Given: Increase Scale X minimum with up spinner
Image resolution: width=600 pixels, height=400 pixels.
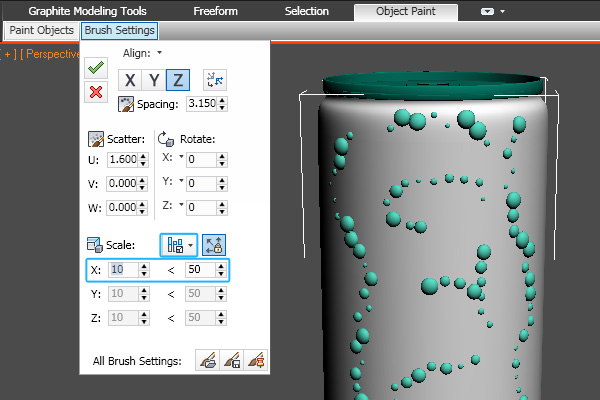Looking at the screenshot, I should (144, 266).
